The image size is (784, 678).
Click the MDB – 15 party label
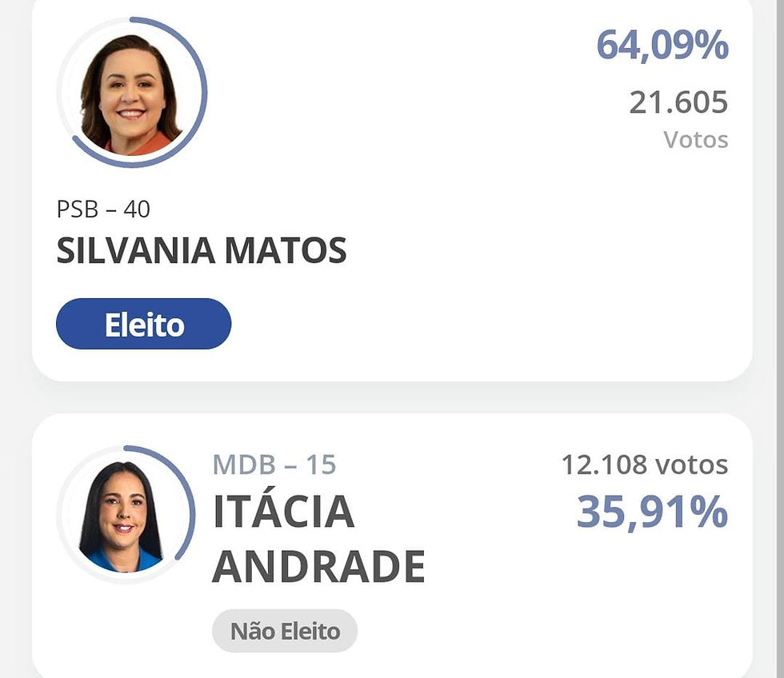pos(274,465)
